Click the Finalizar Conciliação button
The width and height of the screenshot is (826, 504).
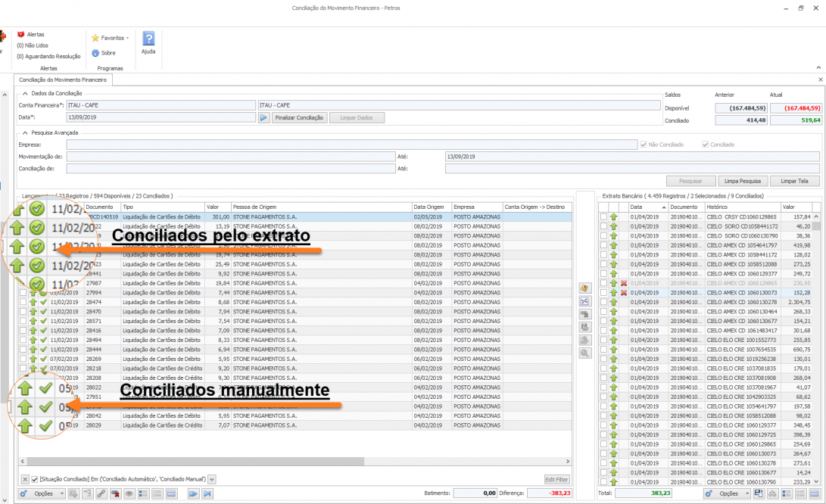300,118
